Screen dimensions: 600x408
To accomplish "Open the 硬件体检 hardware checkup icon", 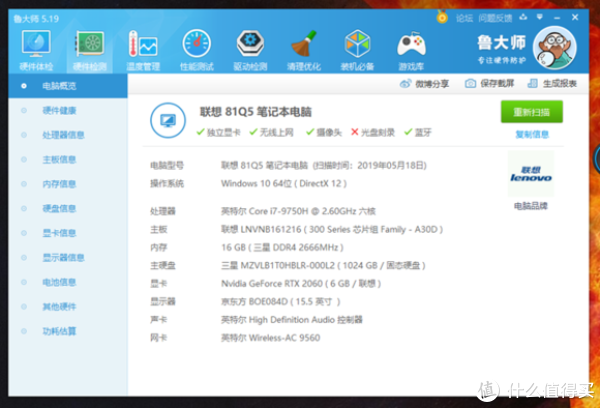I will coord(36,51).
